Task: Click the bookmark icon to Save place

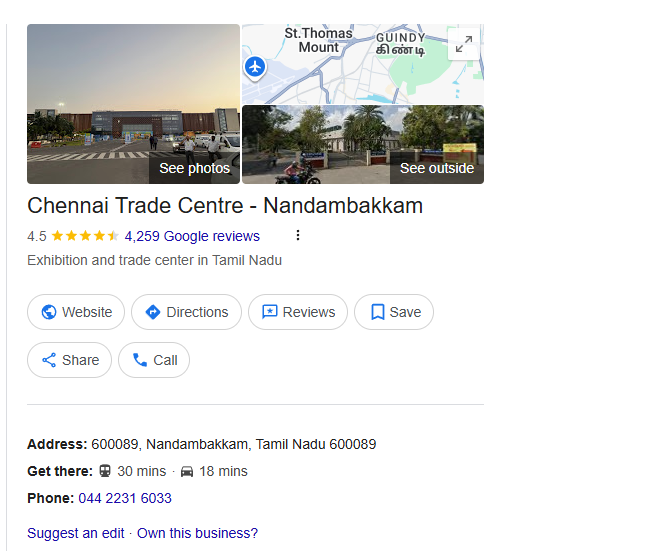Action: 377,312
